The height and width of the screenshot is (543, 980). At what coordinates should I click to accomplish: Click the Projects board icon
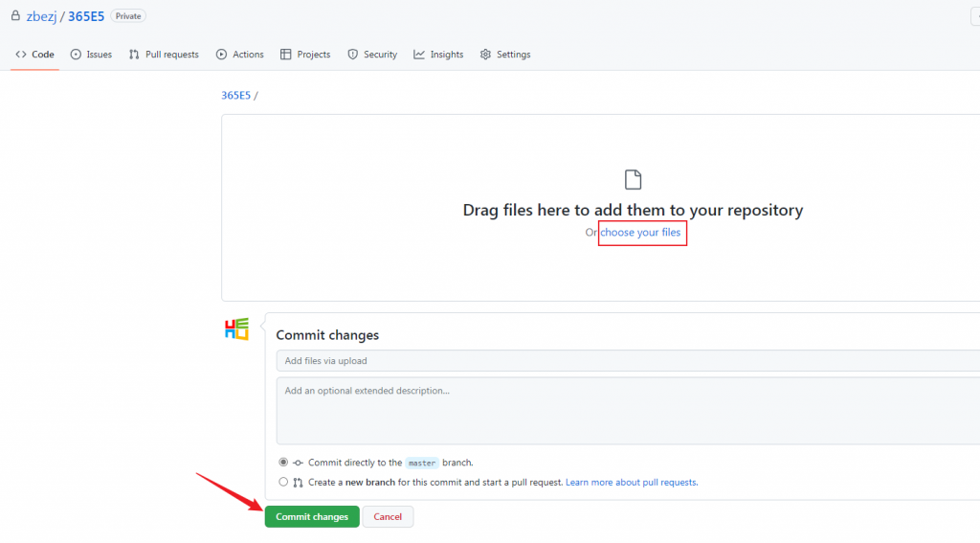pos(286,55)
